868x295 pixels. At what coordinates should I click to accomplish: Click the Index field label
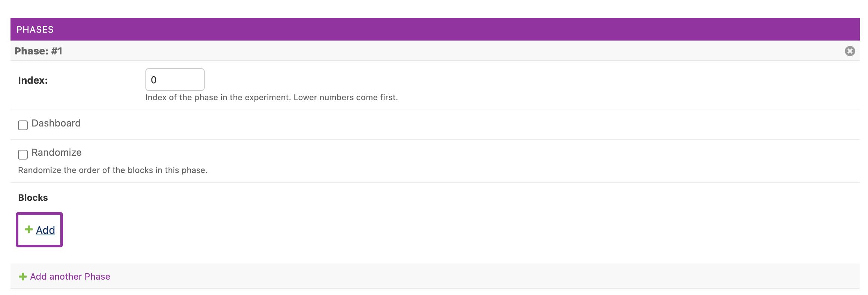pos(33,80)
